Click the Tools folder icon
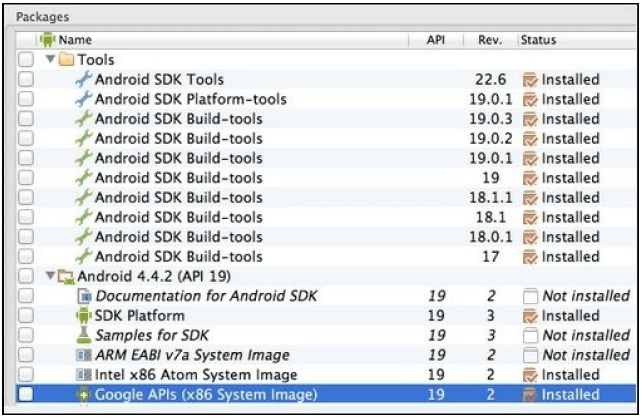 click(66, 60)
